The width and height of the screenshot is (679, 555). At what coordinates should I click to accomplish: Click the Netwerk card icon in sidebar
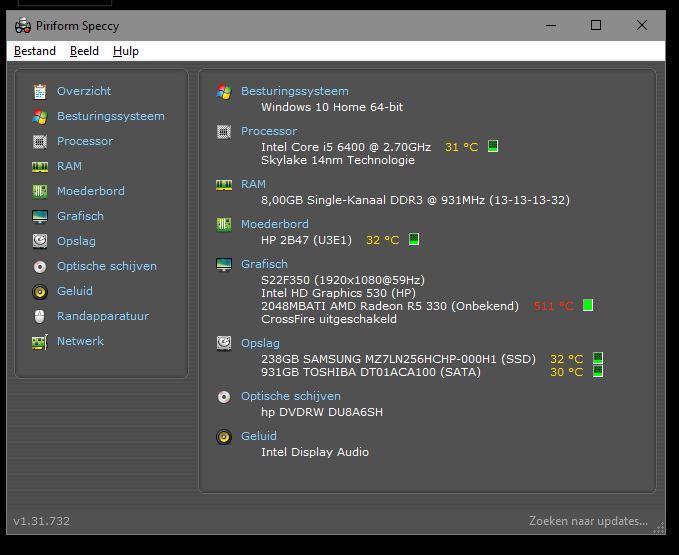tap(40, 342)
